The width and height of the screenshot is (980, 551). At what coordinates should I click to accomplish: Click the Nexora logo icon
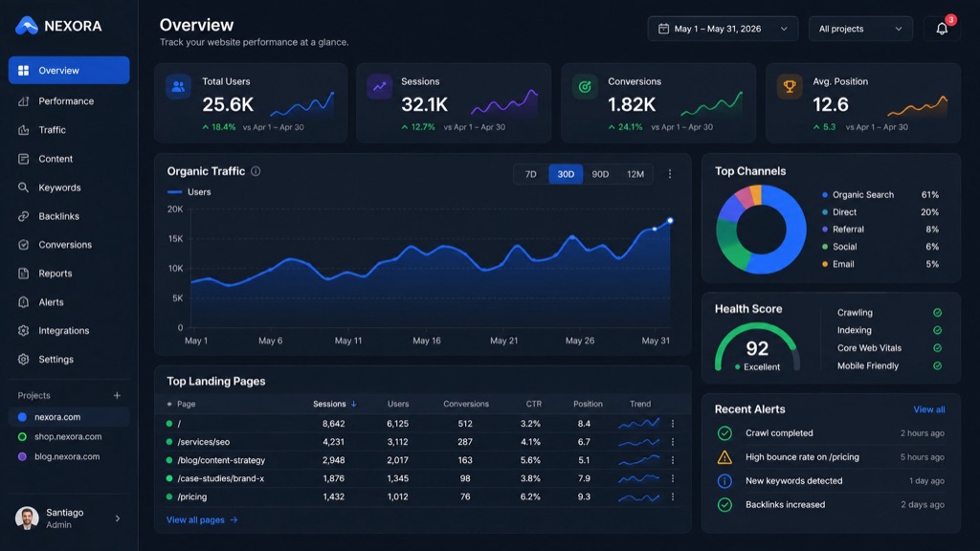[x=26, y=26]
